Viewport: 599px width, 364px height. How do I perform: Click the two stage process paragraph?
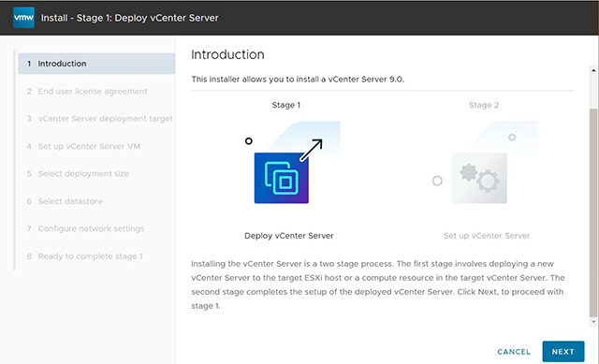click(378, 285)
